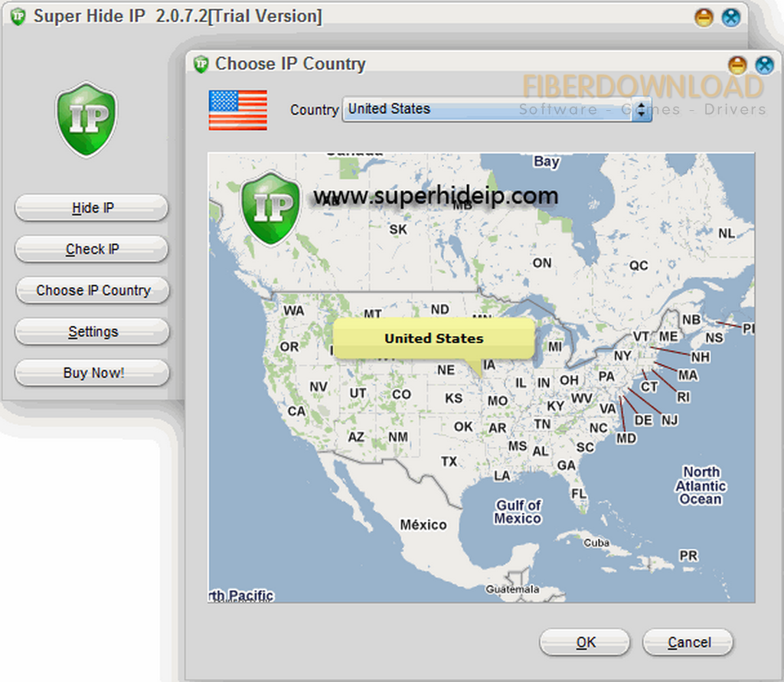Click the GA state label on map
The width and height of the screenshot is (784, 682).
pyautogui.click(x=566, y=465)
